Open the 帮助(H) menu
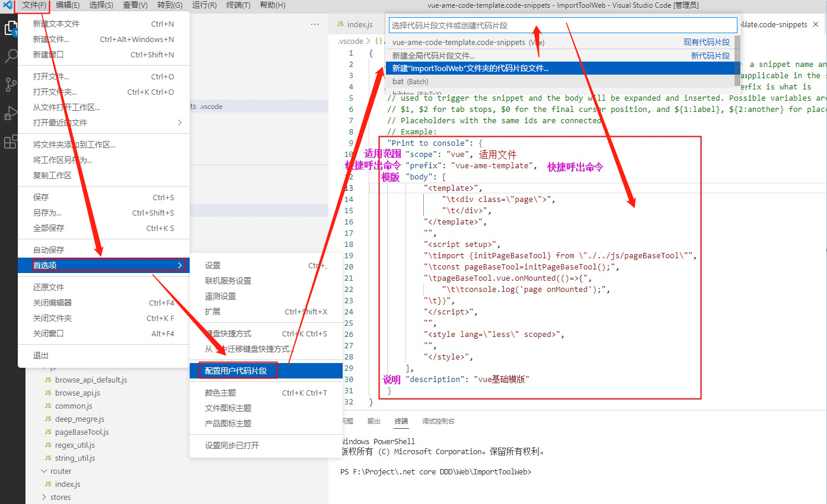827x504 pixels. (273, 5)
